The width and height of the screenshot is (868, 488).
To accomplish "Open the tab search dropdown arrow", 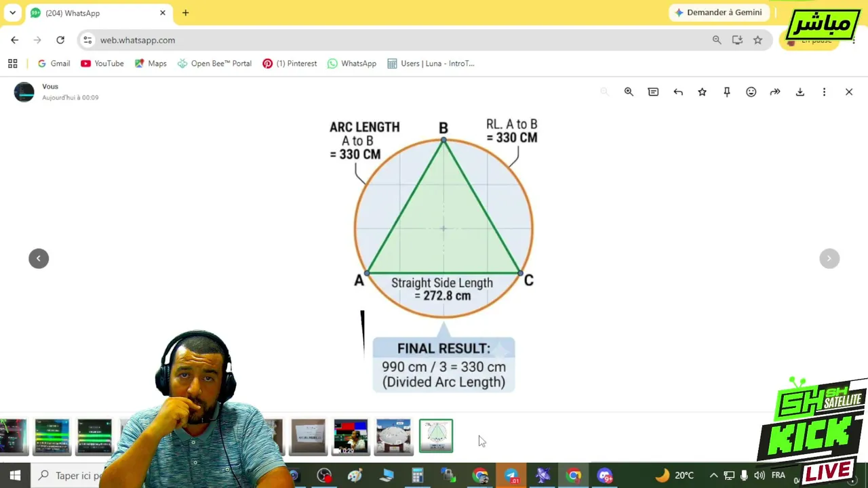I will [12, 13].
